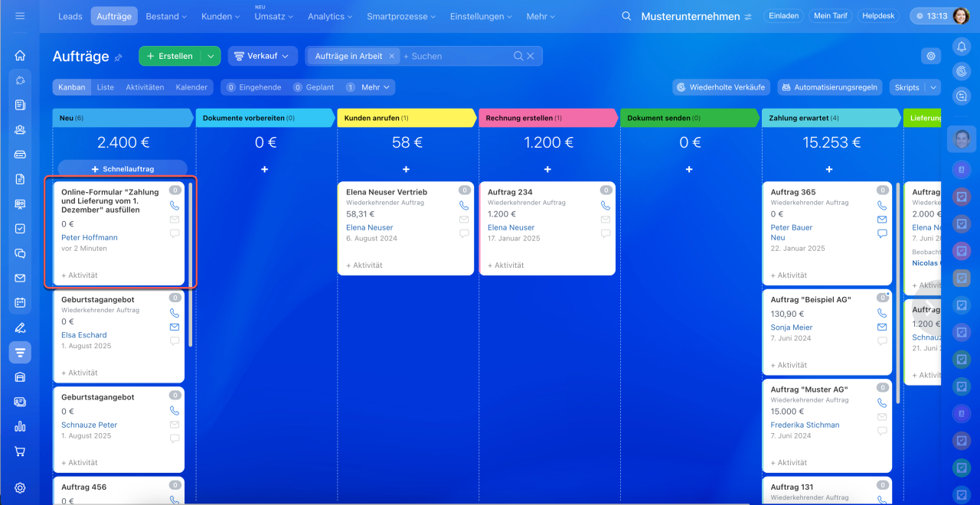Click phone icon on Elena Neuser Vertrieb card
Viewport: 980px width, 505px height.
click(464, 205)
